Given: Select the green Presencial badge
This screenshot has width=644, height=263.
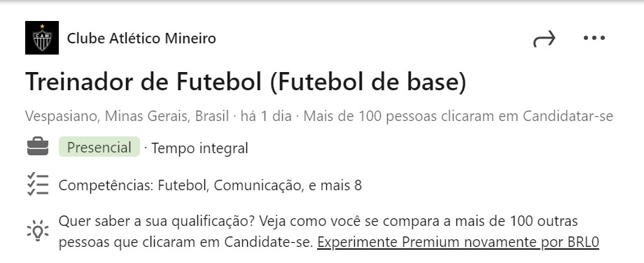Looking at the screenshot, I should pyautogui.click(x=99, y=147).
